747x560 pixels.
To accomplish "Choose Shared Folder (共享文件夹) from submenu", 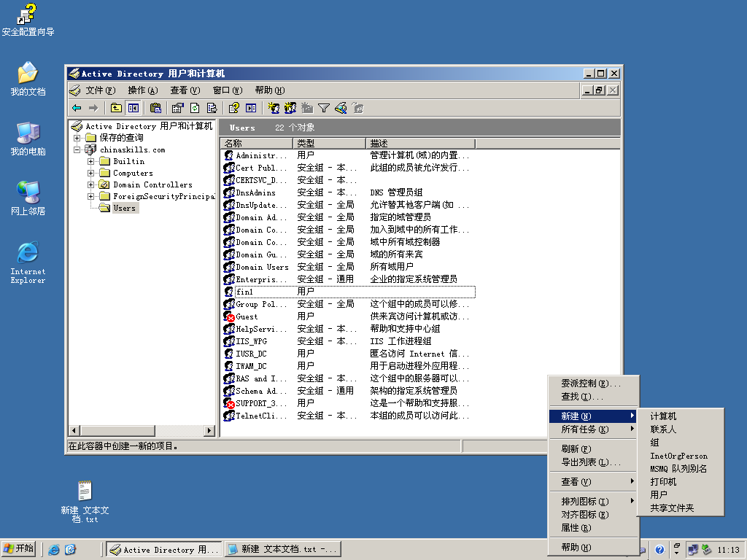I will click(x=681, y=508).
